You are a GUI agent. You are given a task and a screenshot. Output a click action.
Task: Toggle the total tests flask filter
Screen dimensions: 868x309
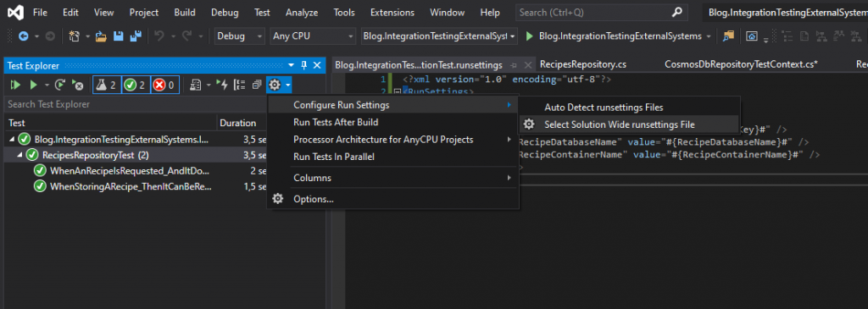(107, 85)
